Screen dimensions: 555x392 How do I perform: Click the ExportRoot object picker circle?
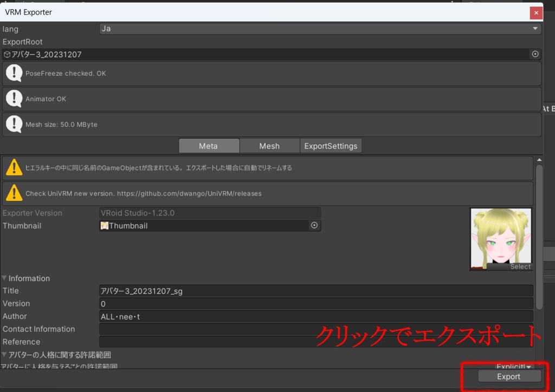click(x=535, y=54)
